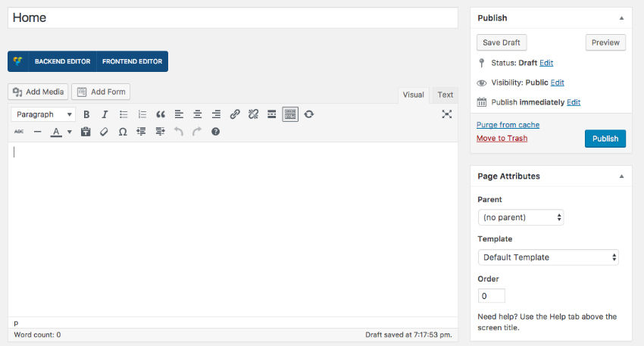This screenshot has width=644, height=346.
Task: Click the Word count: 0 text
Action: click(x=37, y=335)
